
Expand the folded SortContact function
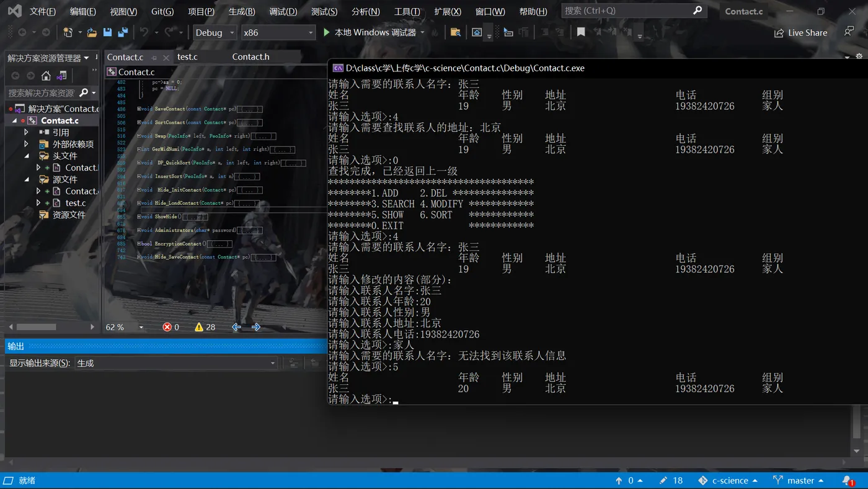(139, 123)
